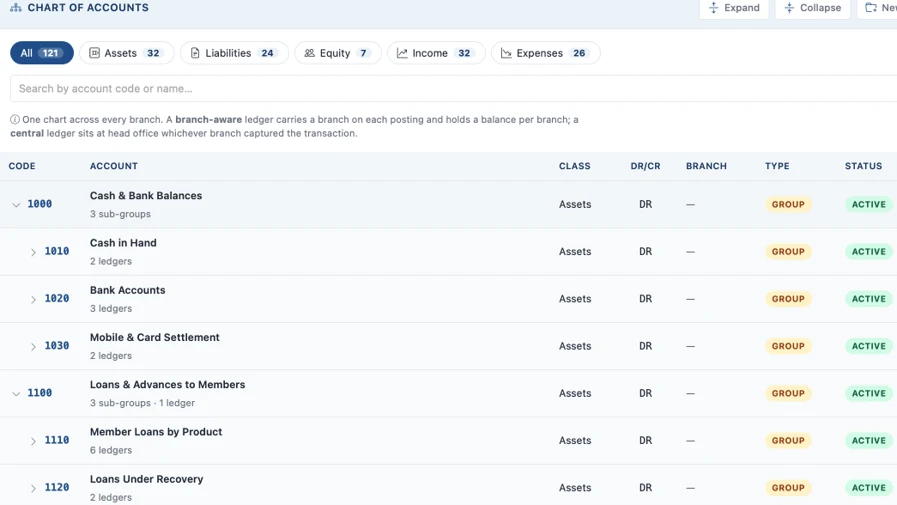Click the DR value in Bank Accounts row

[x=645, y=299]
